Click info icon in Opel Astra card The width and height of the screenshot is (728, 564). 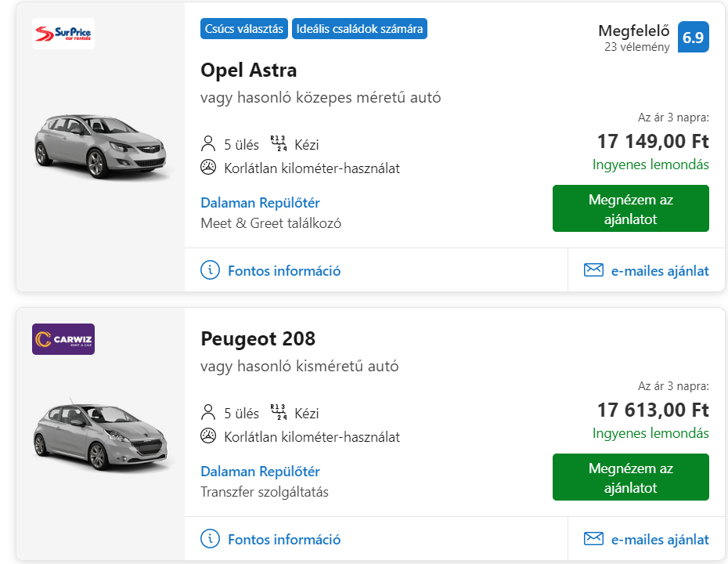(x=210, y=270)
